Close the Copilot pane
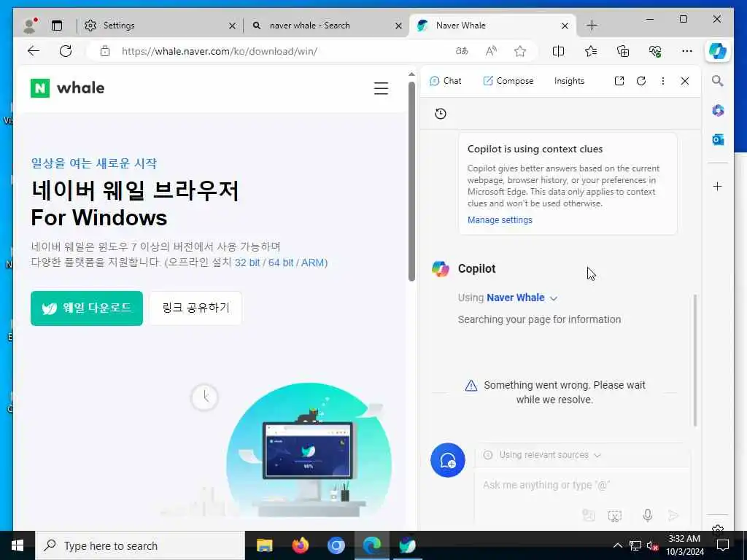 pos(684,81)
